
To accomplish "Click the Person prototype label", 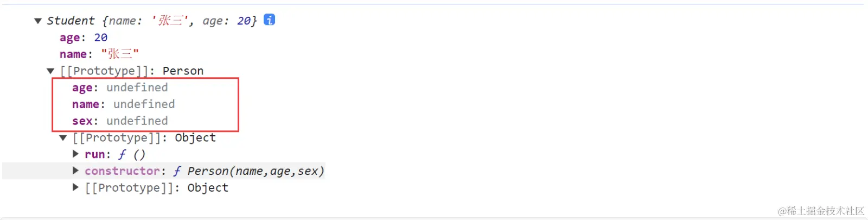I will pos(183,71).
